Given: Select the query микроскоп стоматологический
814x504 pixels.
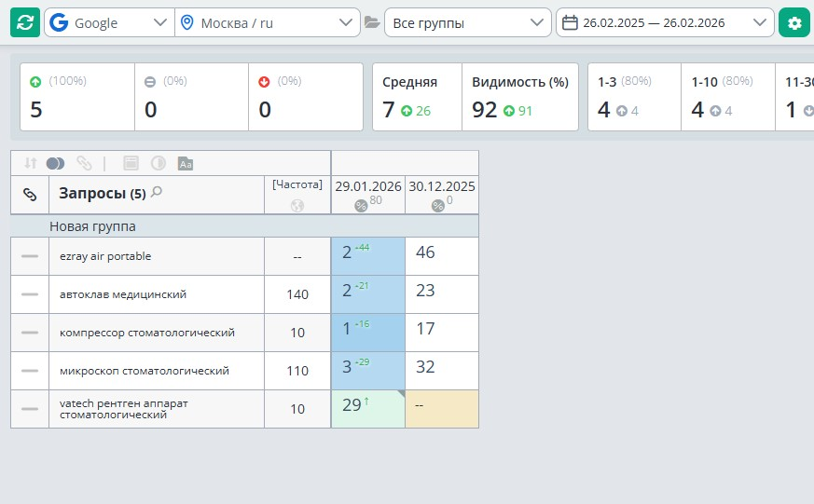Looking at the screenshot, I should (x=145, y=371).
